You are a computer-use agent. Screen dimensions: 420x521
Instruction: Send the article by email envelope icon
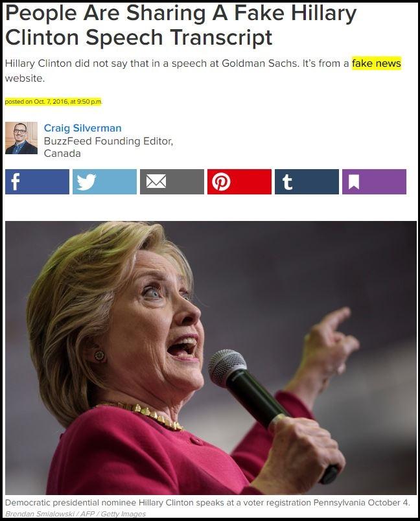click(x=172, y=181)
